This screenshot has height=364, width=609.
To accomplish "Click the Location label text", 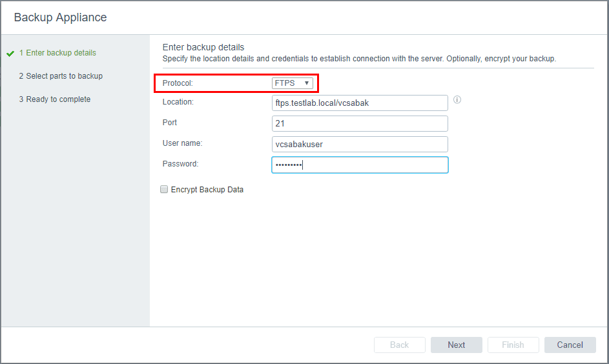I will click(178, 102).
